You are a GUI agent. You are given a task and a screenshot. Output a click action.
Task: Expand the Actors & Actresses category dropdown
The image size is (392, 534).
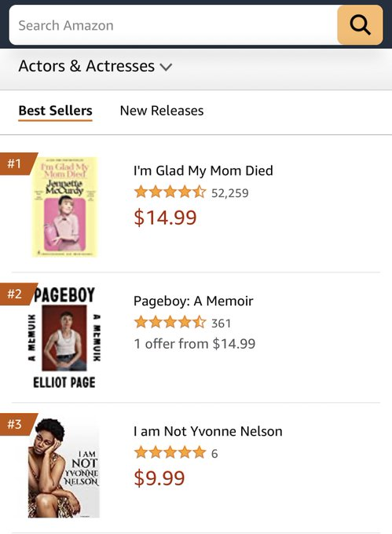click(x=95, y=66)
